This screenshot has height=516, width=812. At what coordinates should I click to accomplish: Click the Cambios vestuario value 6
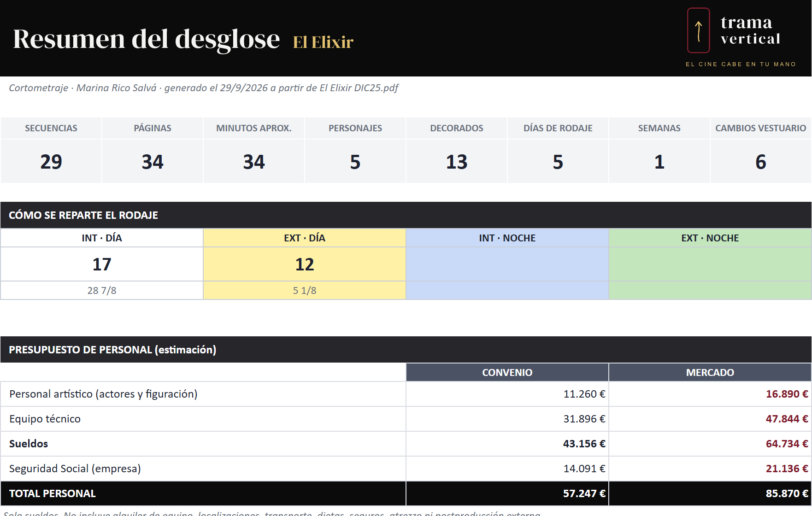761,162
